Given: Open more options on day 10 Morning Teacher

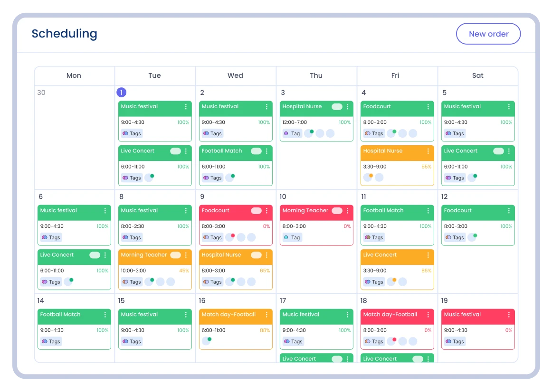Looking at the screenshot, I should [347, 211].
